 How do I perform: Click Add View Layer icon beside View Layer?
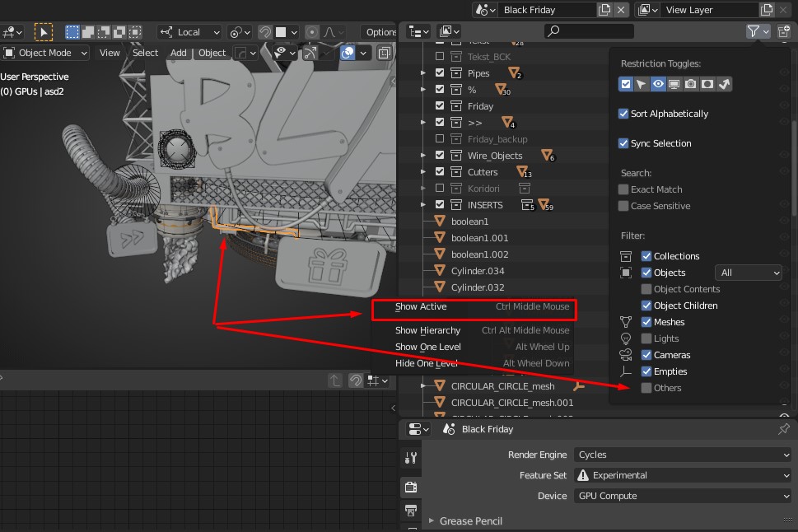(x=767, y=10)
